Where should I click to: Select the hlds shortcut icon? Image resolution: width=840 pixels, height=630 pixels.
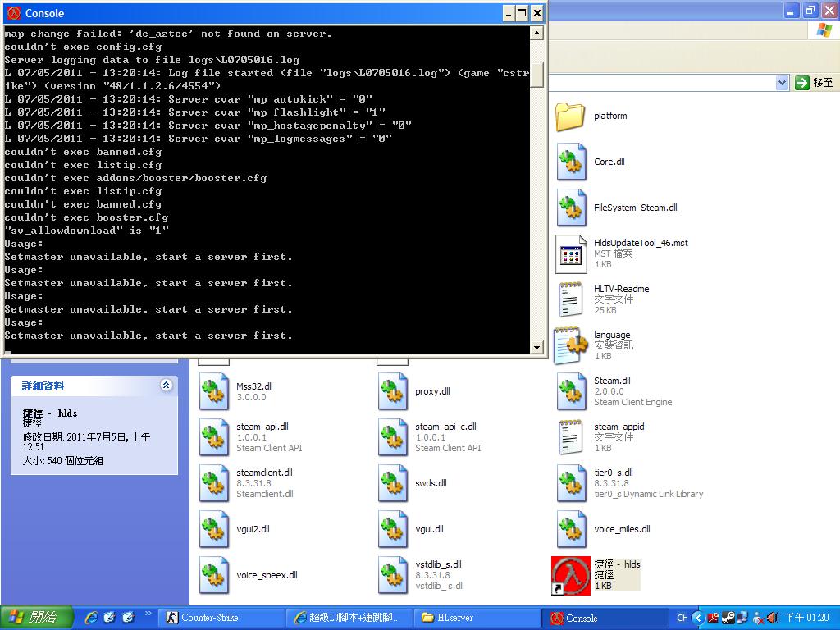click(x=571, y=576)
